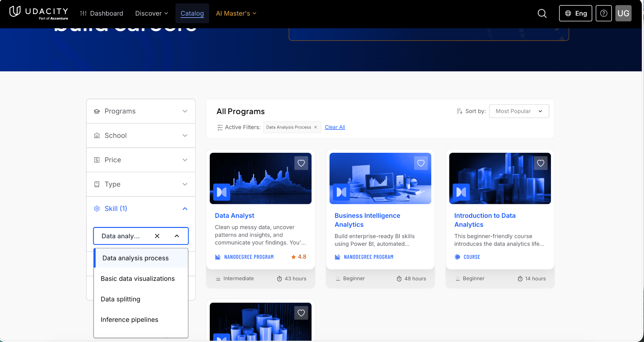Switch language with the Eng button
Viewport: 644px width, 342px height.
click(575, 13)
